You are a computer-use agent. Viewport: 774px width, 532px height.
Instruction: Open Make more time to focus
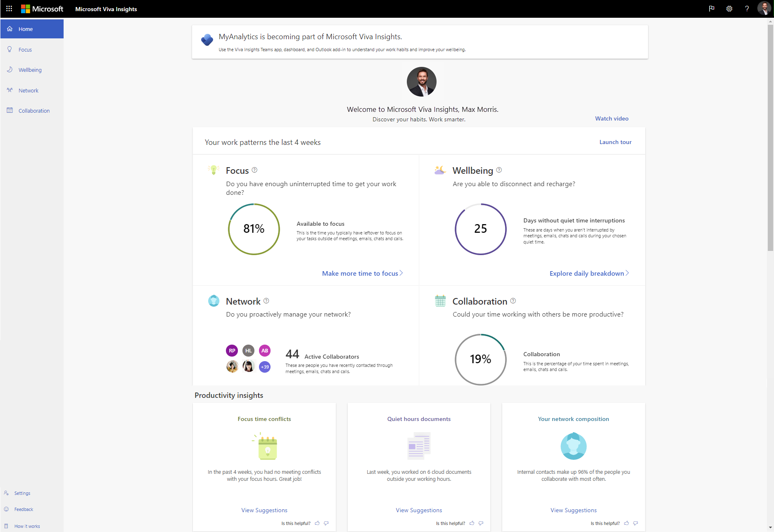click(x=362, y=273)
